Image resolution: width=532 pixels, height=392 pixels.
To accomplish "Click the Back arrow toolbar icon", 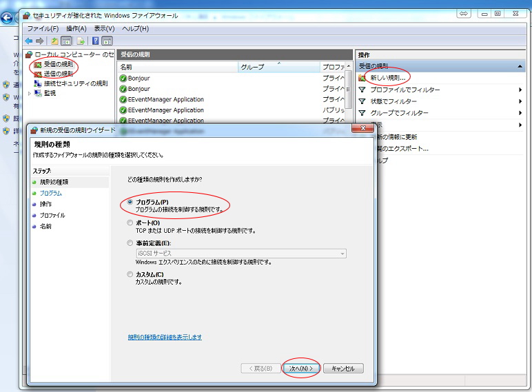I will (x=29, y=41).
